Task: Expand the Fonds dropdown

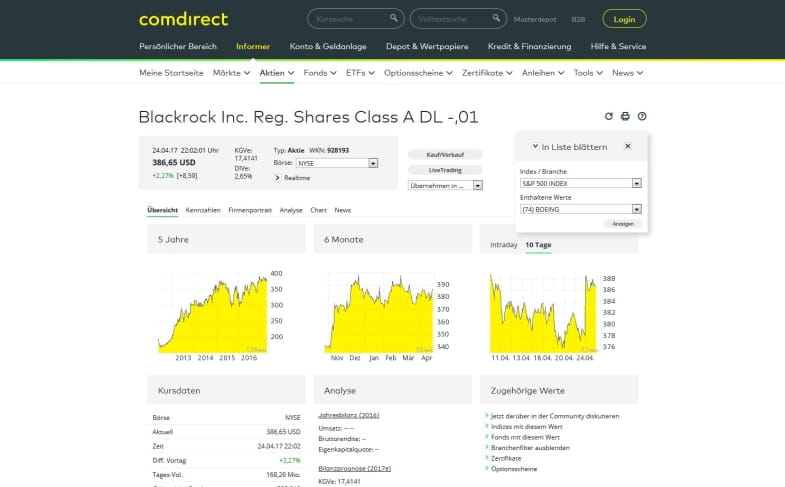Action: point(320,73)
